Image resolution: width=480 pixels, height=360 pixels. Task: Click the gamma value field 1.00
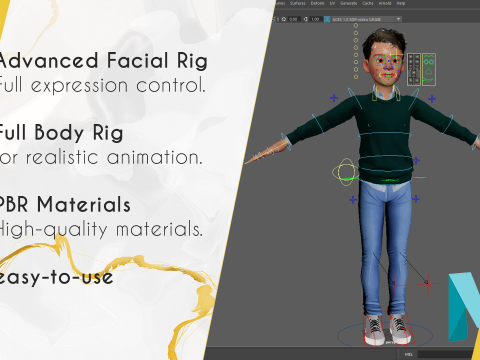point(315,19)
